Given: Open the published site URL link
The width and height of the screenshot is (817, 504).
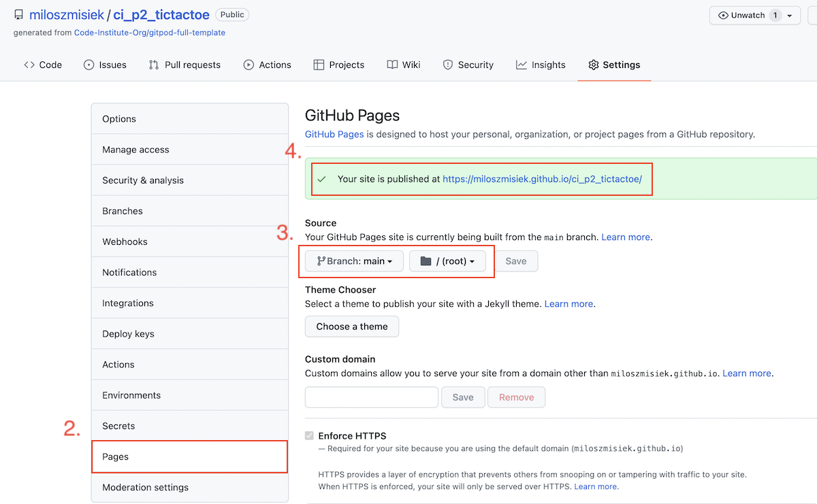Looking at the screenshot, I should click(542, 180).
